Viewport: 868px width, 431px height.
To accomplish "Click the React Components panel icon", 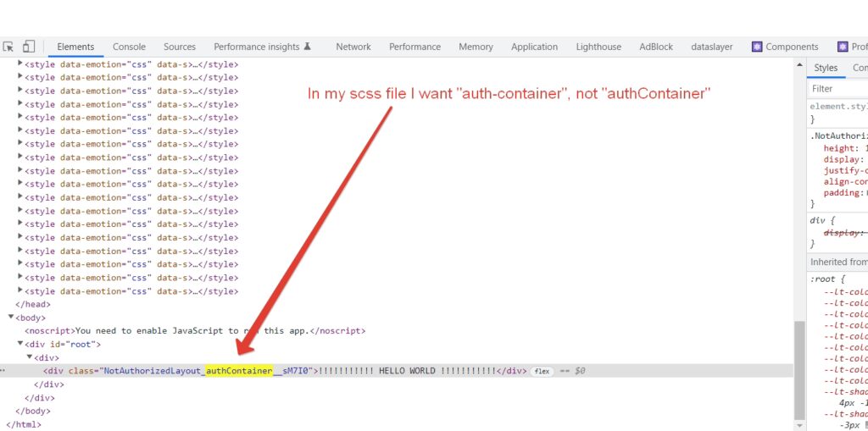I will tap(757, 47).
